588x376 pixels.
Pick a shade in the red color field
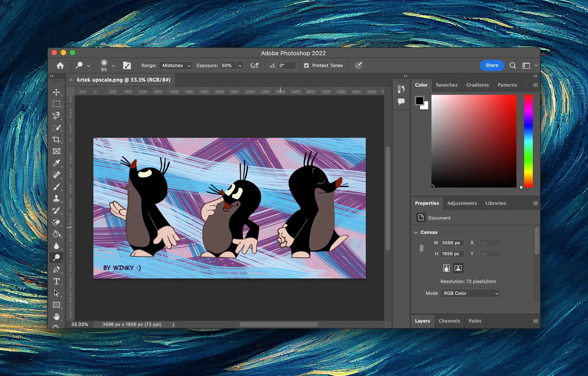click(x=474, y=141)
